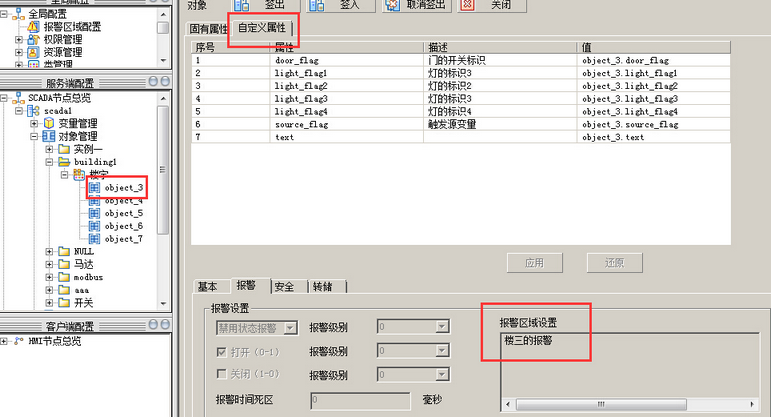Click the object_5 object icon
The width and height of the screenshot is (771, 417).
point(94,213)
